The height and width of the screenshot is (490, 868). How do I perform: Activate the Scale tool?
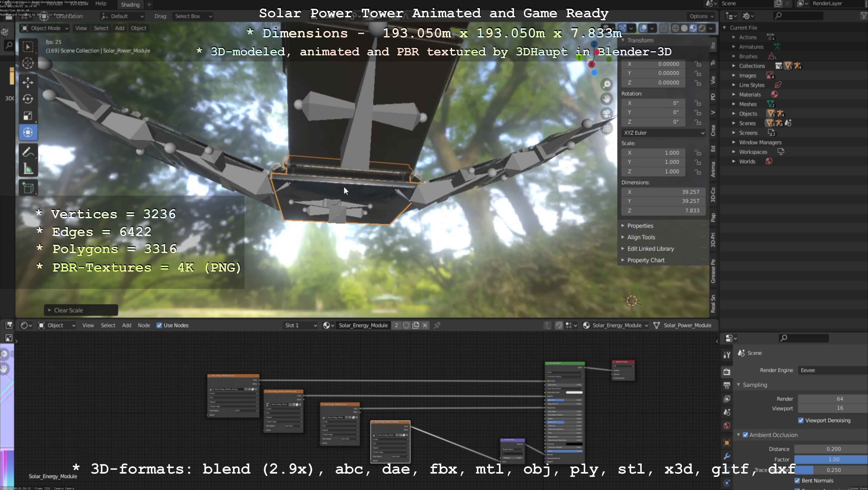[x=28, y=116]
